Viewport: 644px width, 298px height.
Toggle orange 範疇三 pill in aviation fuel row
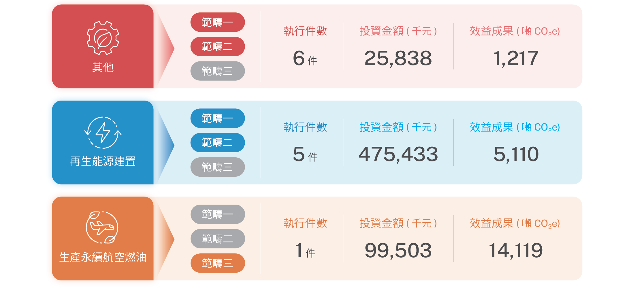click(x=218, y=263)
